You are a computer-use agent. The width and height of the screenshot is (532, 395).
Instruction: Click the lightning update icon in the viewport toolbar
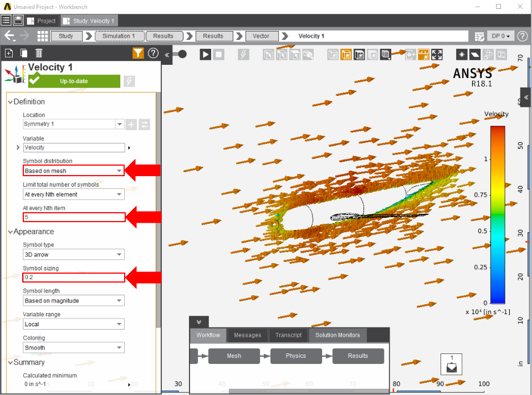click(243, 54)
